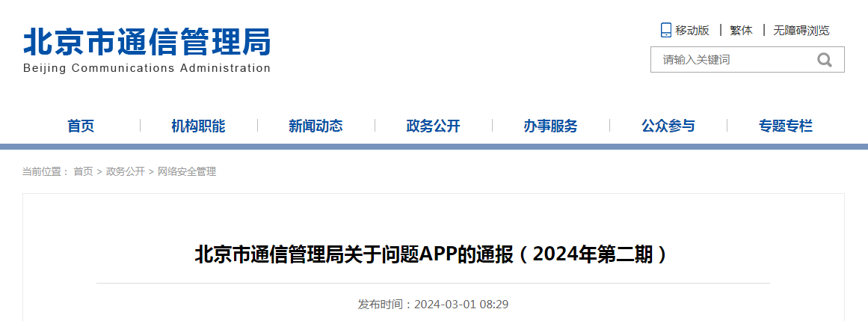Click 网络安全管理 breadcrumb link
Screen dimensions: 868x321
[186, 172]
